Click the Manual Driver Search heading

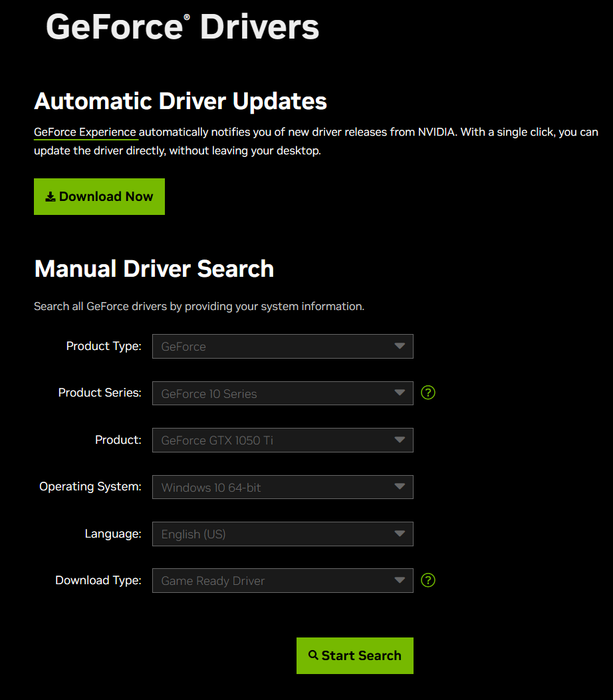click(154, 269)
